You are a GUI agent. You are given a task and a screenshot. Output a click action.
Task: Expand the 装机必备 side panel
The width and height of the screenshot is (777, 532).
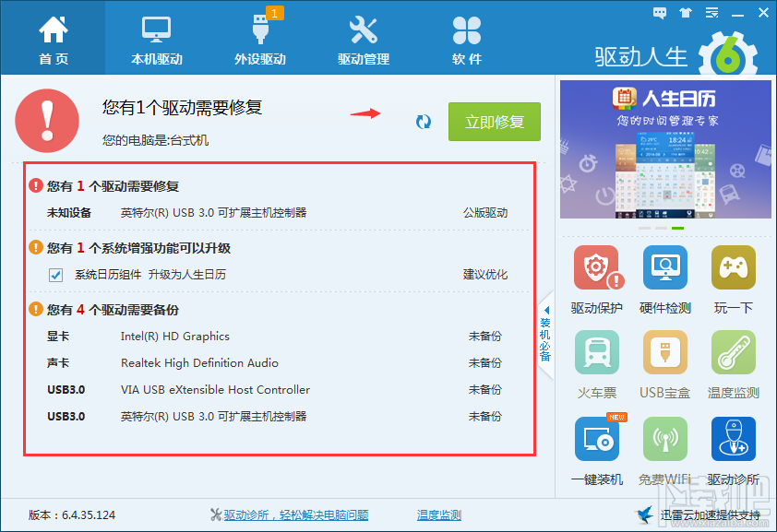(x=545, y=335)
